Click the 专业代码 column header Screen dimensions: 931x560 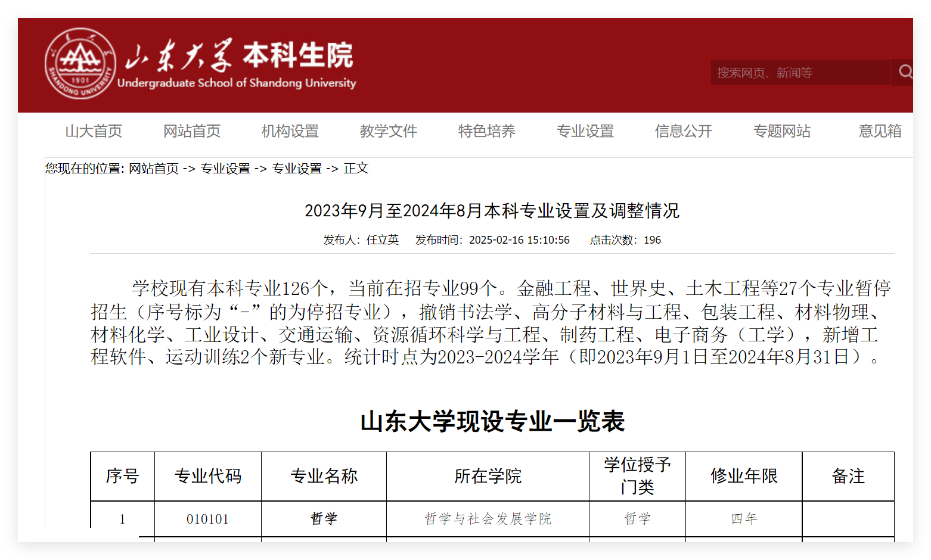click(207, 476)
